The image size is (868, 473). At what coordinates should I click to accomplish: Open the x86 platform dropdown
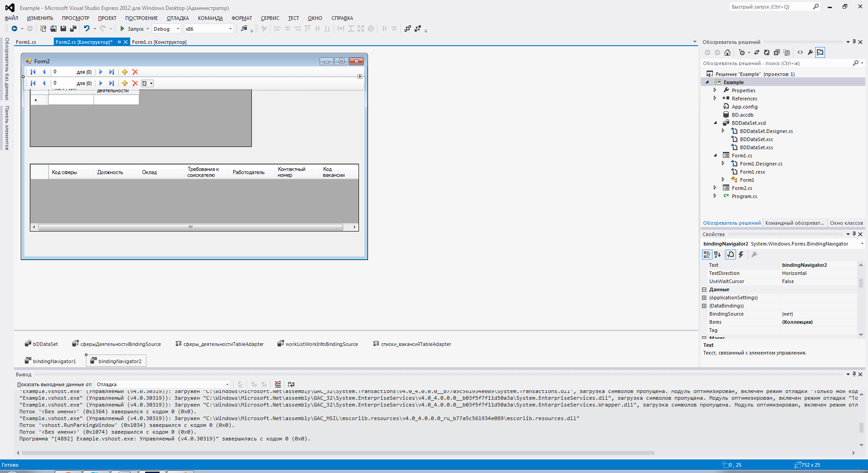tap(209, 28)
